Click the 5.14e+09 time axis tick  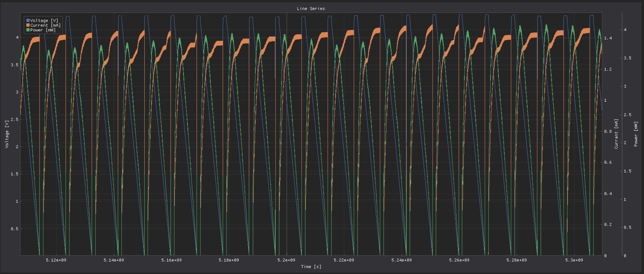tap(114, 260)
